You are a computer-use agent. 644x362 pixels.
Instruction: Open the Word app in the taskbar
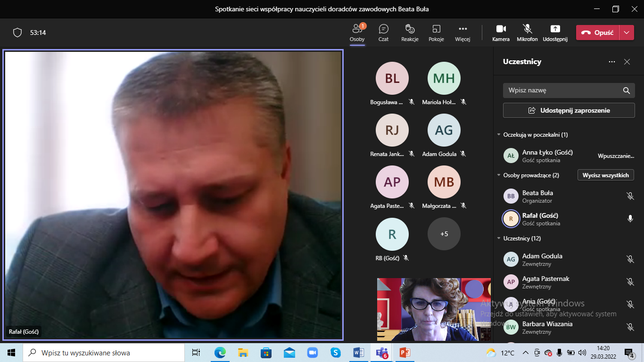click(359, 353)
